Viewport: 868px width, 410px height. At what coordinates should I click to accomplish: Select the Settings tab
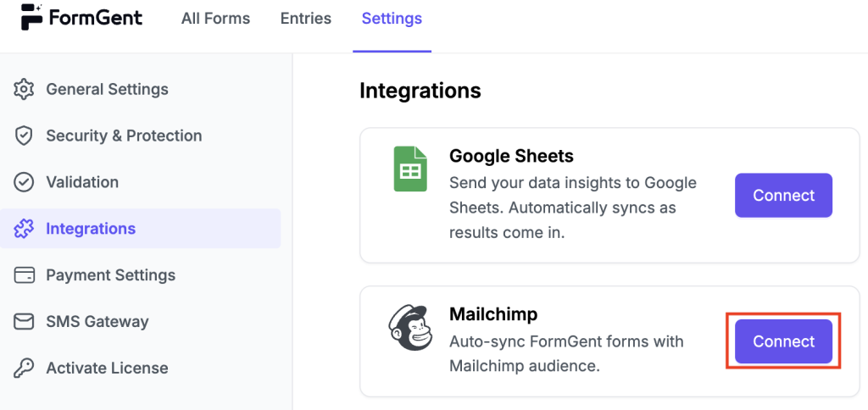392,19
